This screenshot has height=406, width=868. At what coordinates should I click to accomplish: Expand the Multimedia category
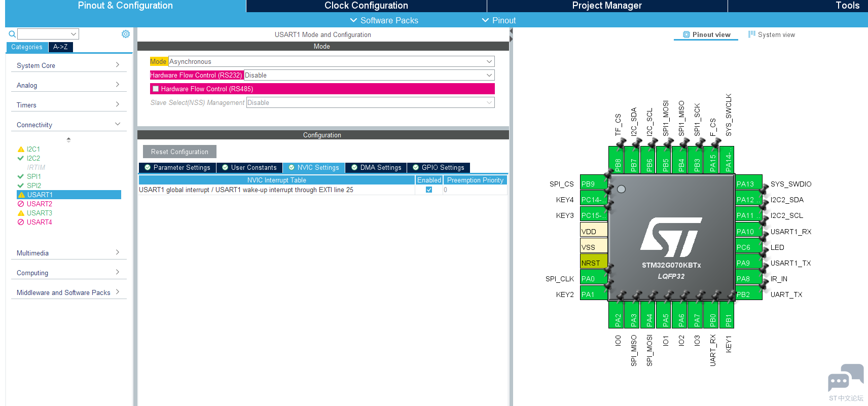(68, 253)
